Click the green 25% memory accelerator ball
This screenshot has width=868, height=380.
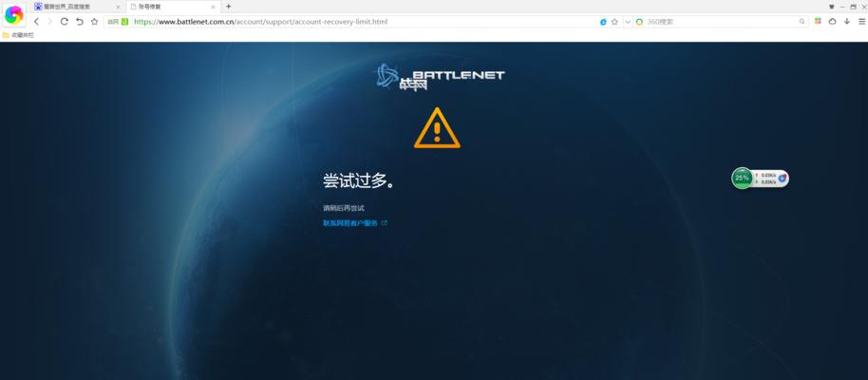[x=742, y=178]
